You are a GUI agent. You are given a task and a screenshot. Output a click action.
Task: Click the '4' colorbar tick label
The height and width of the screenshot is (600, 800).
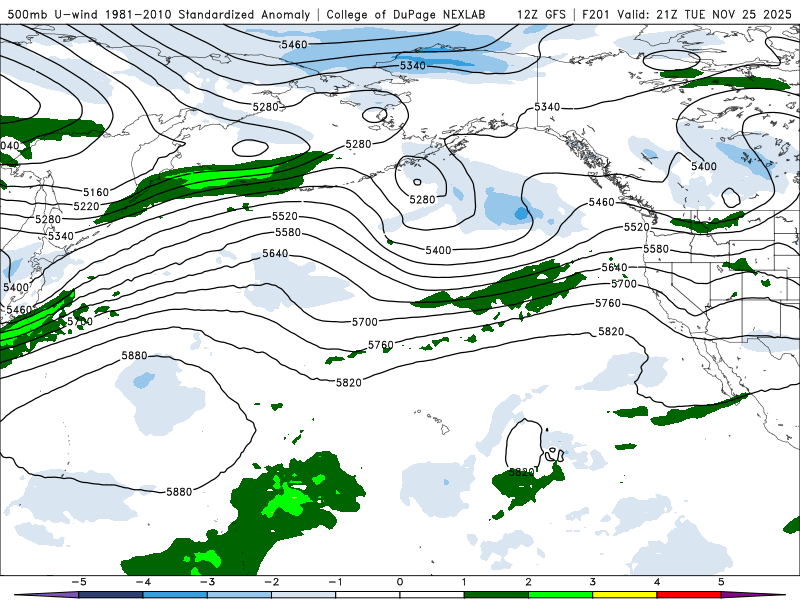(x=657, y=582)
